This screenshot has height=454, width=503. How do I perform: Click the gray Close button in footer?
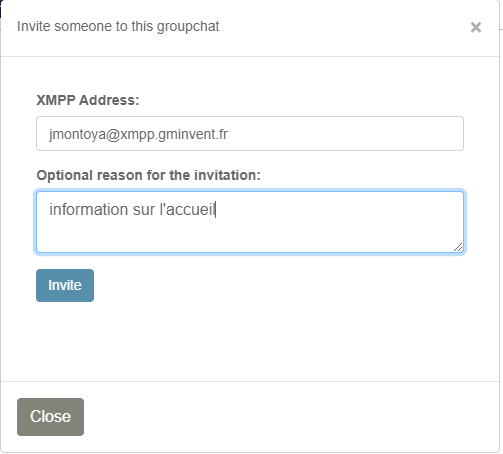pyautogui.click(x=50, y=417)
